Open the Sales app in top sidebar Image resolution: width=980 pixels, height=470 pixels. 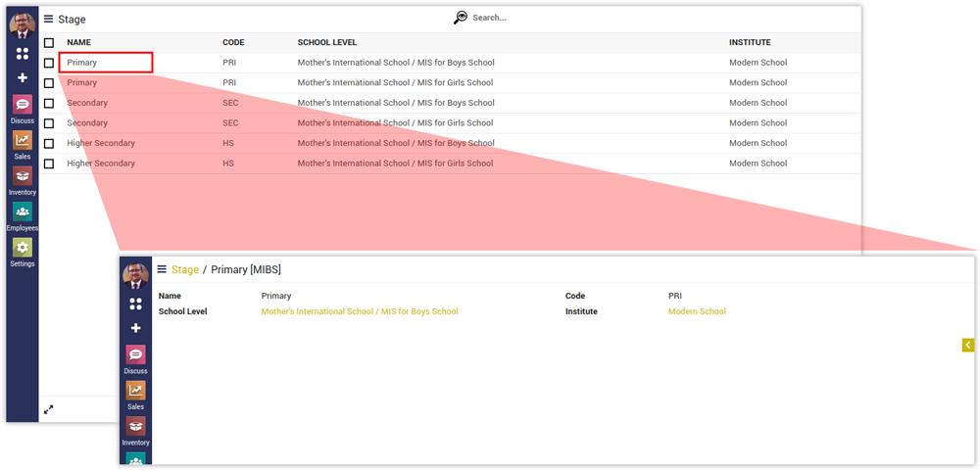[22, 141]
